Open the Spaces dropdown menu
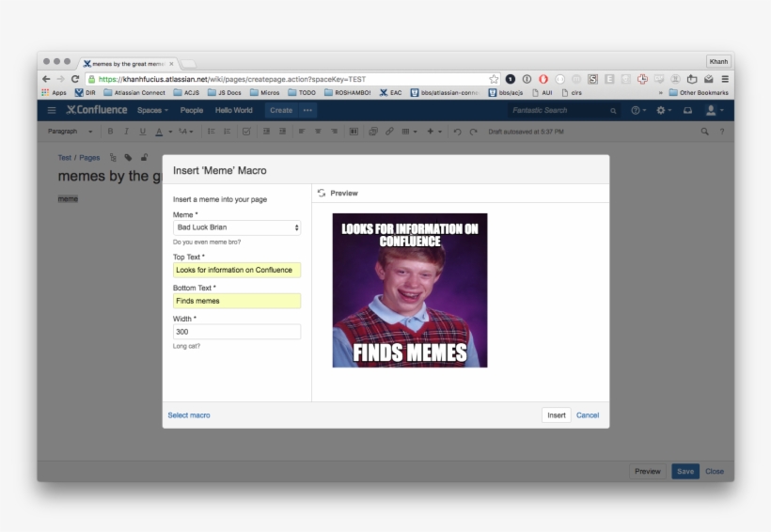Viewport: 771px width, 532px height. click(x=152, y=110)
